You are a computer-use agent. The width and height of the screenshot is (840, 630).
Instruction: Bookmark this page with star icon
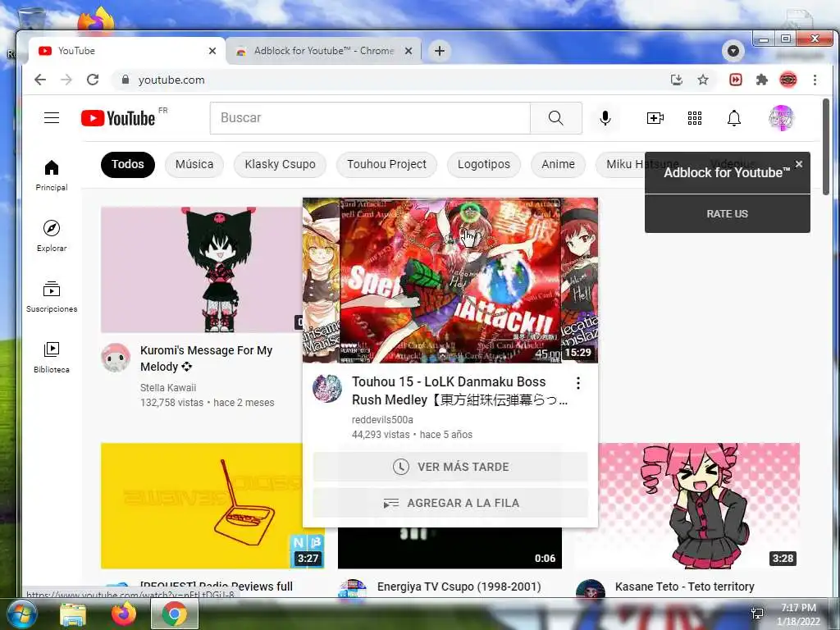pos(703,80)
